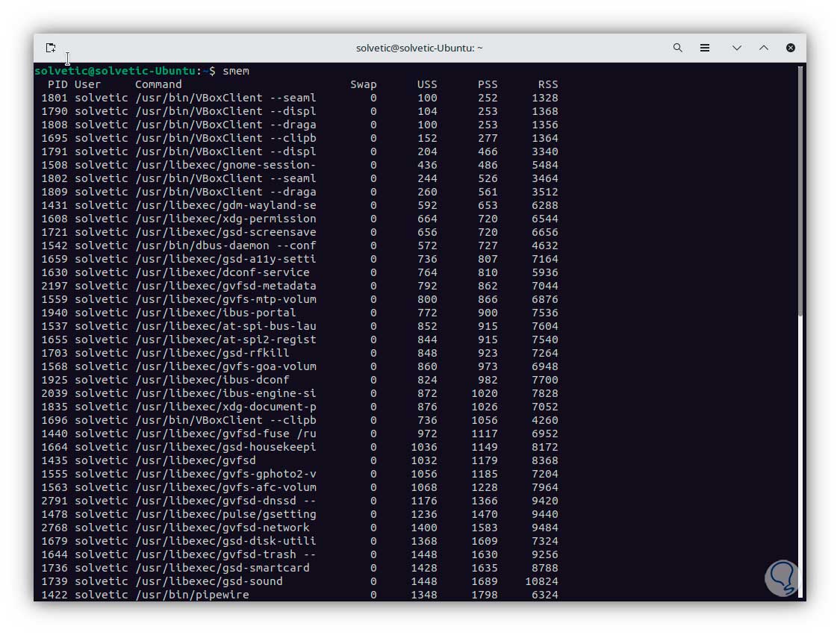This screenshot has height=635, width=840.
Task: Click the User column header
Action: click(x=87, y=84)
